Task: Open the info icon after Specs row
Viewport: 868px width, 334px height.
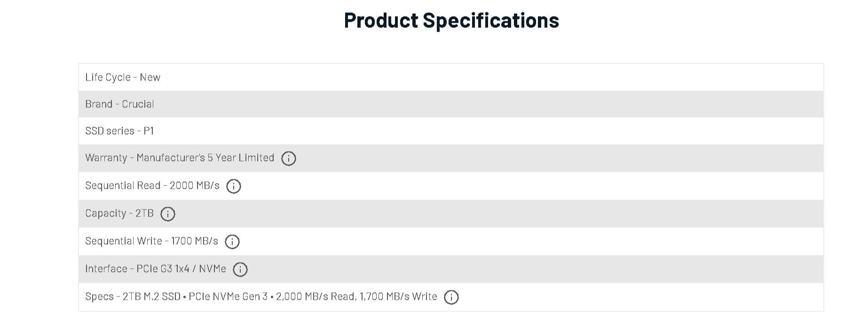Action: click(451, 297)
